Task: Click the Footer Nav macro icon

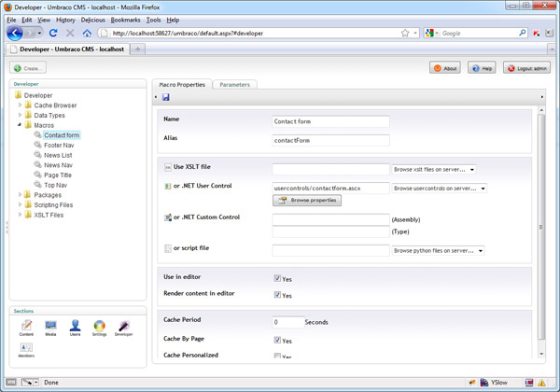Action: (38, 145)
